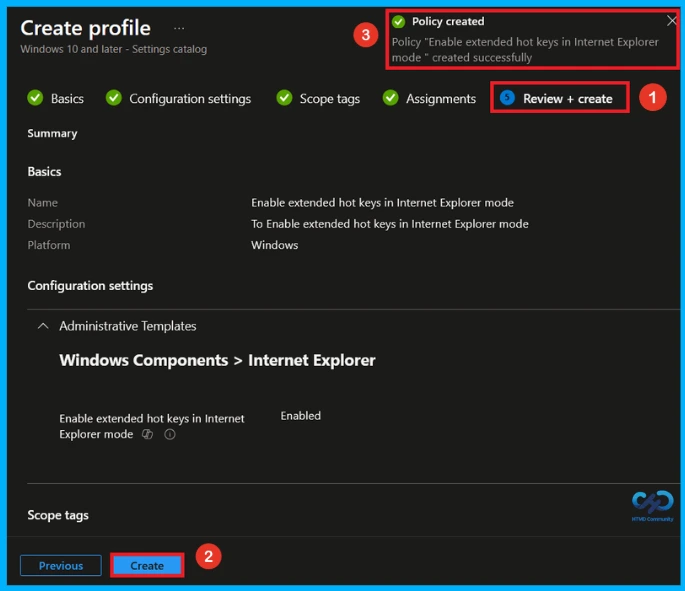The width and height of the screenshot is (685, 591).
Task: Click the Policy created success icon
Action: tap(398, 21)
